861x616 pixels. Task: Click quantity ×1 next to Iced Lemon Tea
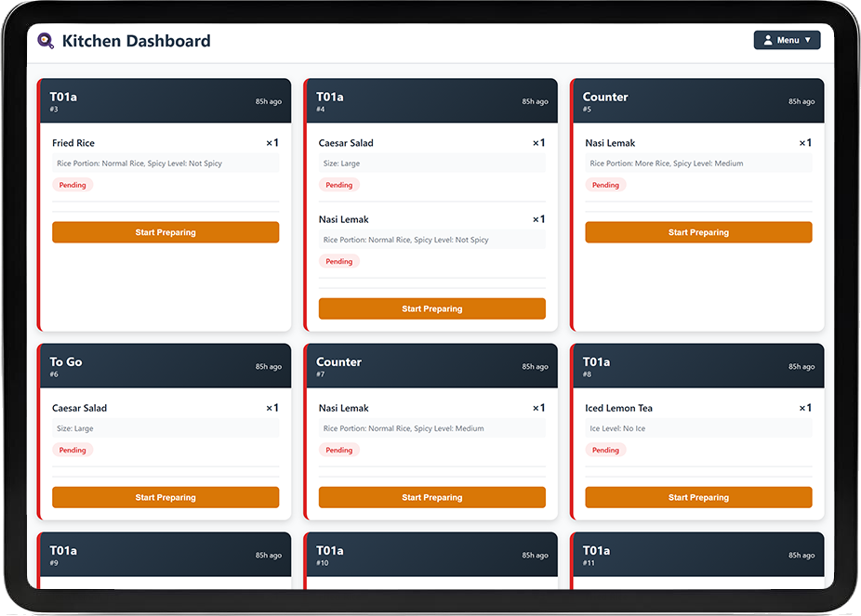point(803,408)
